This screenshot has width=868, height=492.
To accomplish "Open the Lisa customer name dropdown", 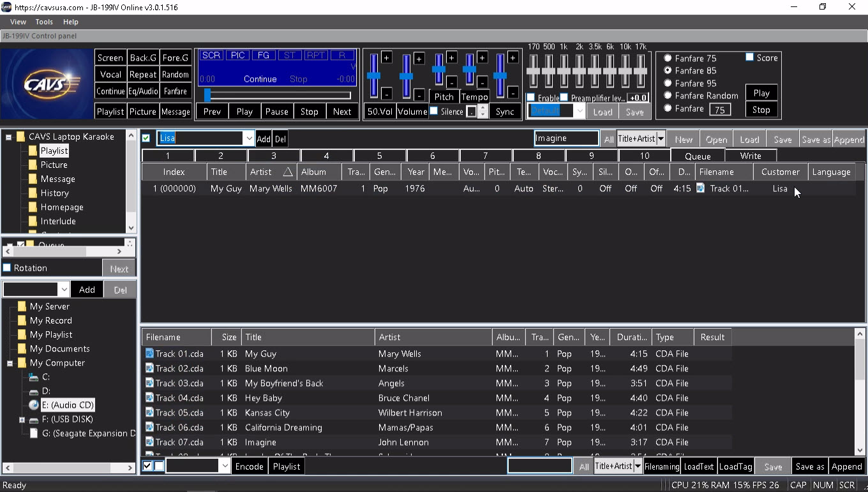I will tap(249, 138).
